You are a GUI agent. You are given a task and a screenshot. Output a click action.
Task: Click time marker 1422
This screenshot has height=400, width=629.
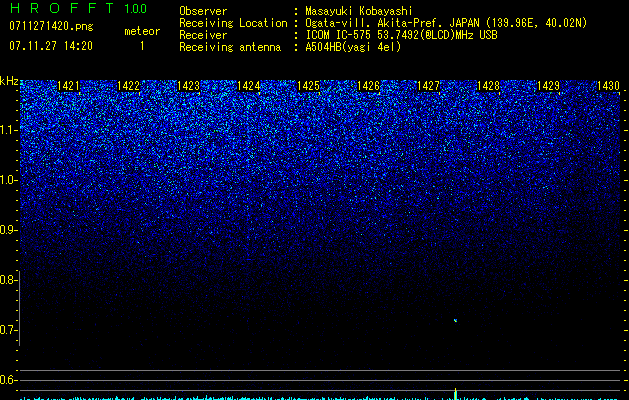point(128,86)
